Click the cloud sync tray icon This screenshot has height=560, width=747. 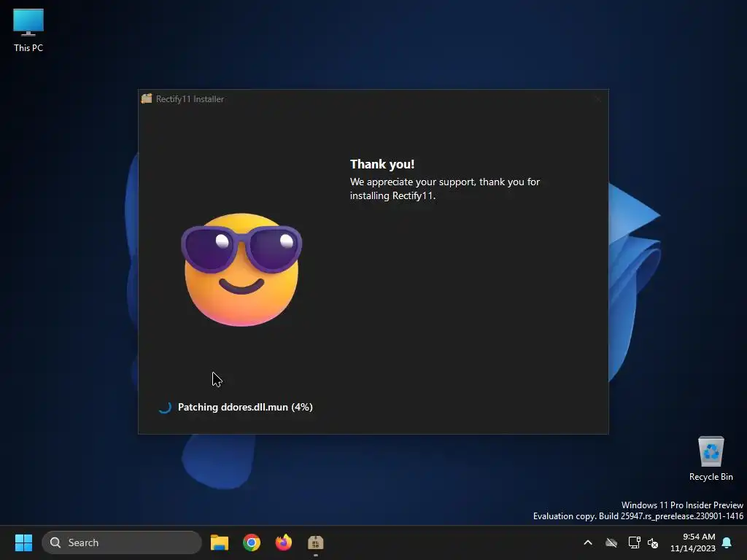pyautogui.click(x=611, y=542)
